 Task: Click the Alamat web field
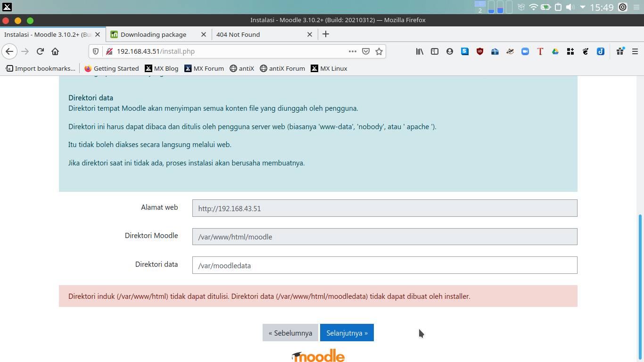point(385,208)
